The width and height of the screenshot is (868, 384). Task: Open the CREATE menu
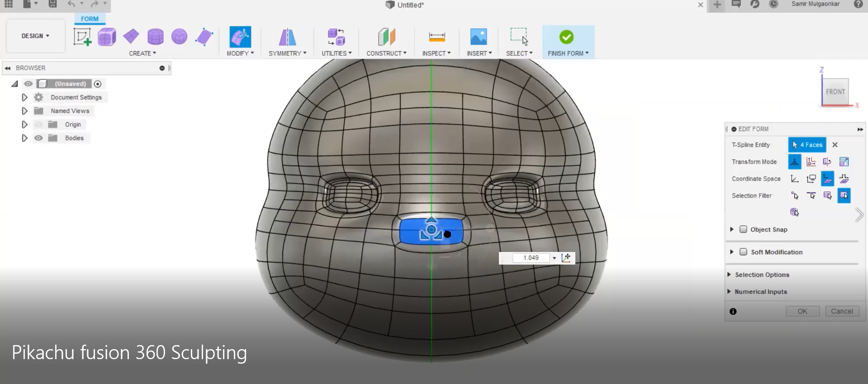[x=142, y=53]
